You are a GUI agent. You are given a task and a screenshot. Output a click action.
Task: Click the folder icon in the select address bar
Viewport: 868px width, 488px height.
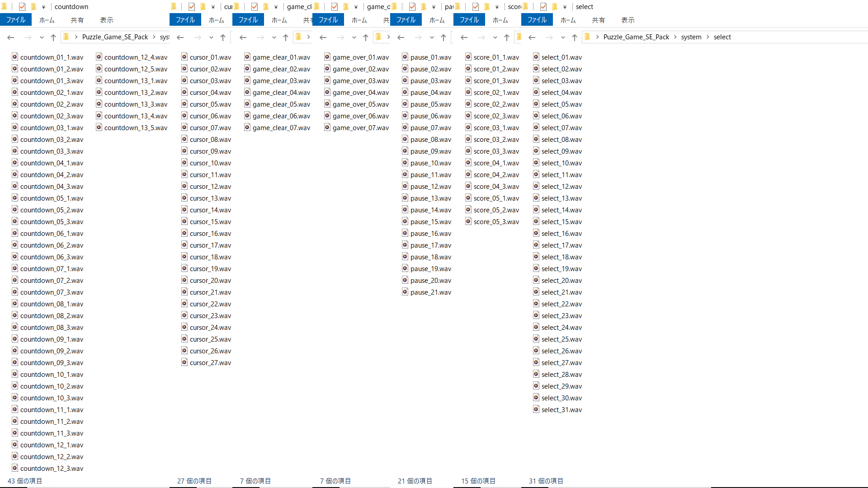[587, 37]
